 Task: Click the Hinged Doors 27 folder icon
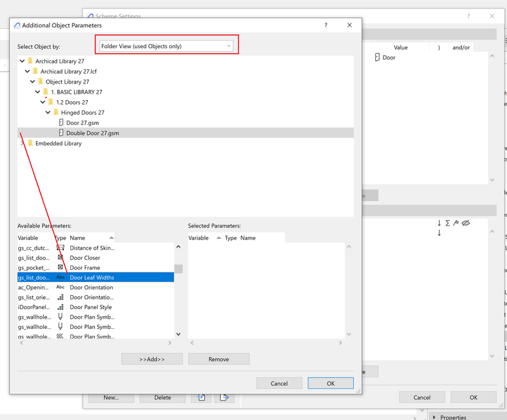[56, 112]
